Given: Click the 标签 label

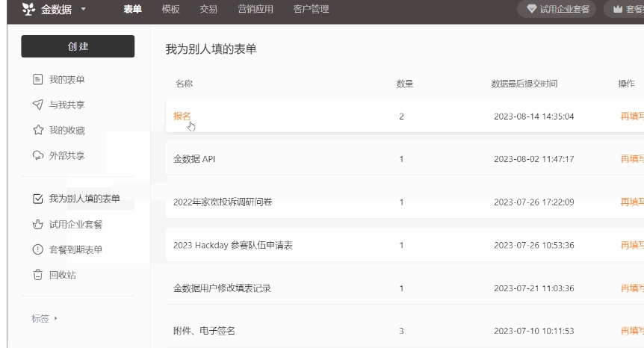Looking at the screenshot, I should (40, 318).
